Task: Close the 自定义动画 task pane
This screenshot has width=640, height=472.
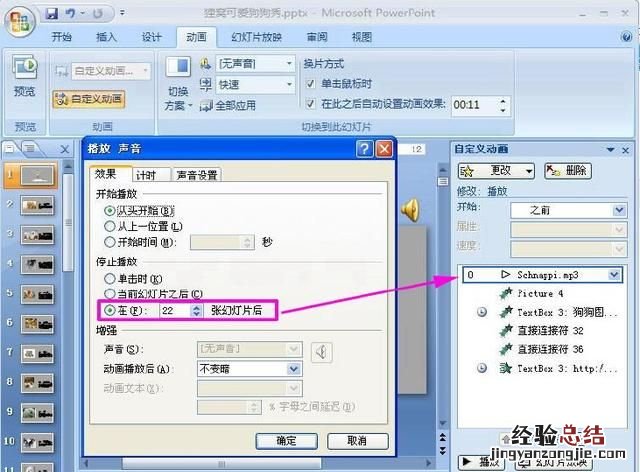Action: tap(625, 150)
